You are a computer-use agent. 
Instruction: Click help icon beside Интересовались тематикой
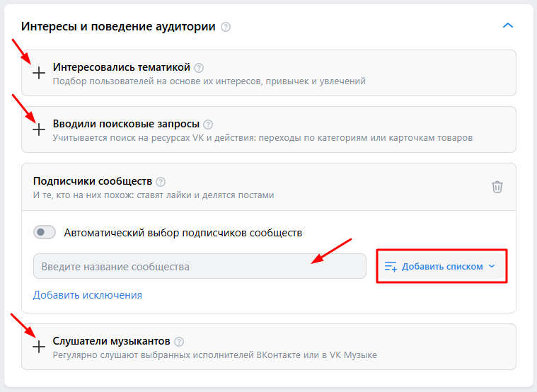(199, 68)
